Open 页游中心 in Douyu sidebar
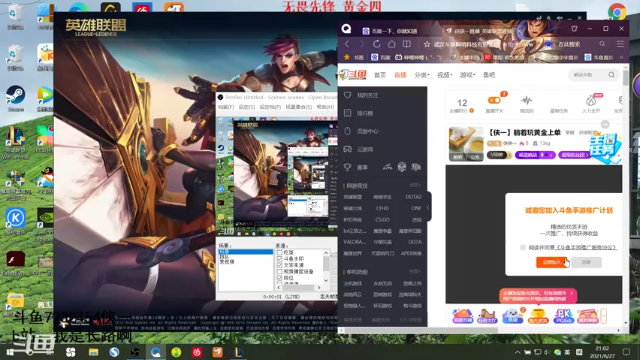Screen dimensions: 640x360 tap(367, 131)
